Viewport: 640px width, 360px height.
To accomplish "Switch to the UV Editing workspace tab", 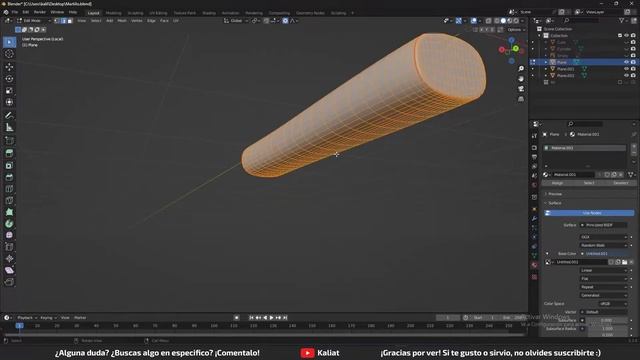I will click(158, 13).
